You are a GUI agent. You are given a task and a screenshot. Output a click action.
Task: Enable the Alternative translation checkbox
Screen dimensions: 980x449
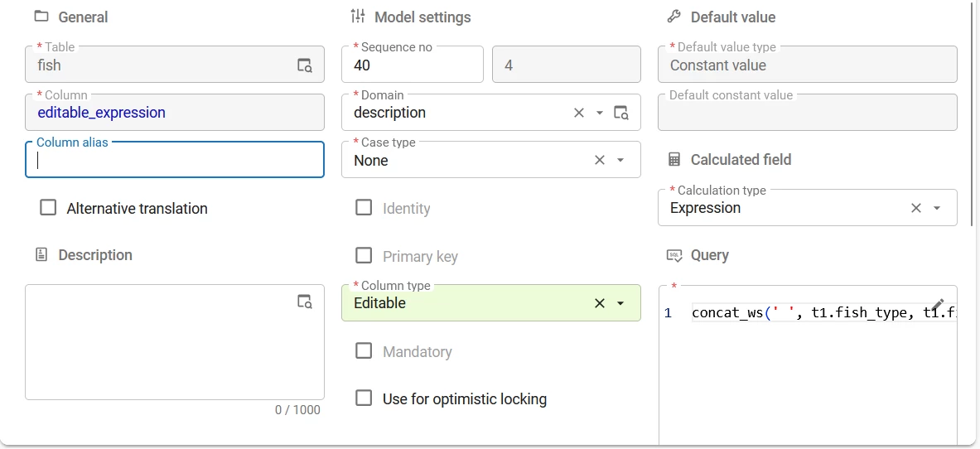(x=48, y=208)
